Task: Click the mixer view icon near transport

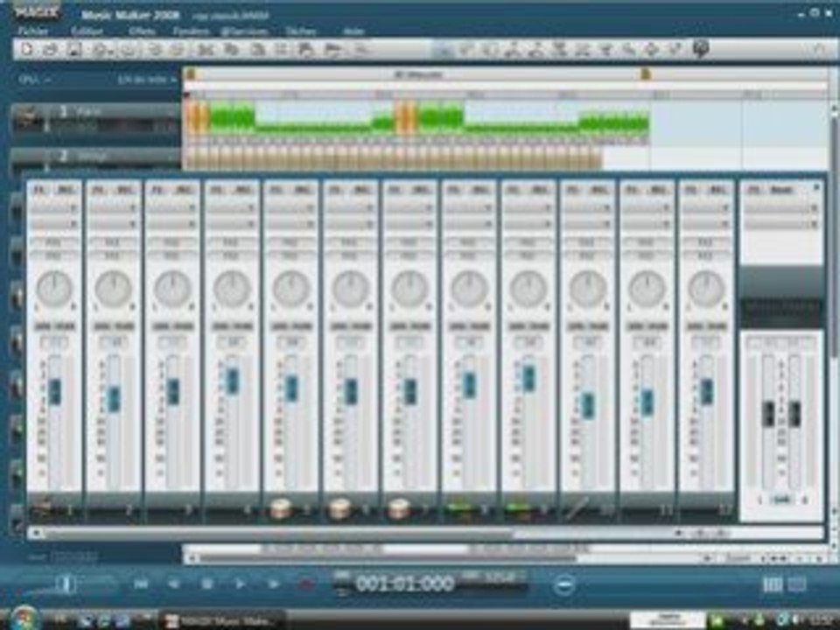Action: 772,584
